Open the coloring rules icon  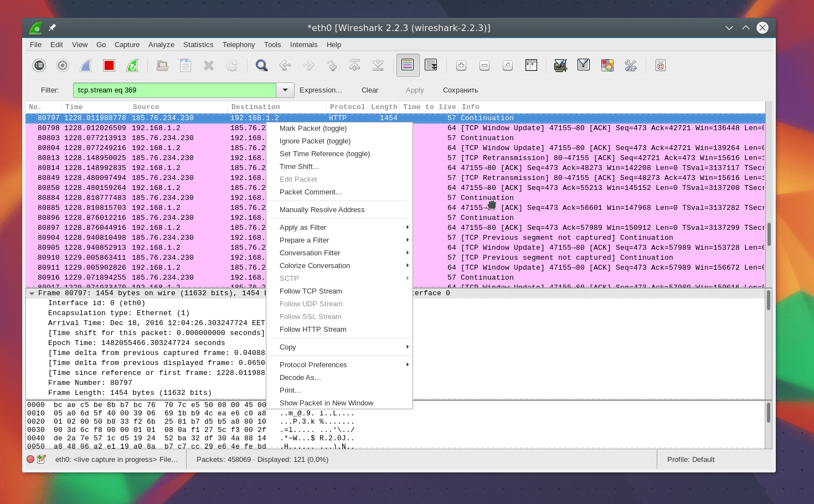[x=607, y=66]
